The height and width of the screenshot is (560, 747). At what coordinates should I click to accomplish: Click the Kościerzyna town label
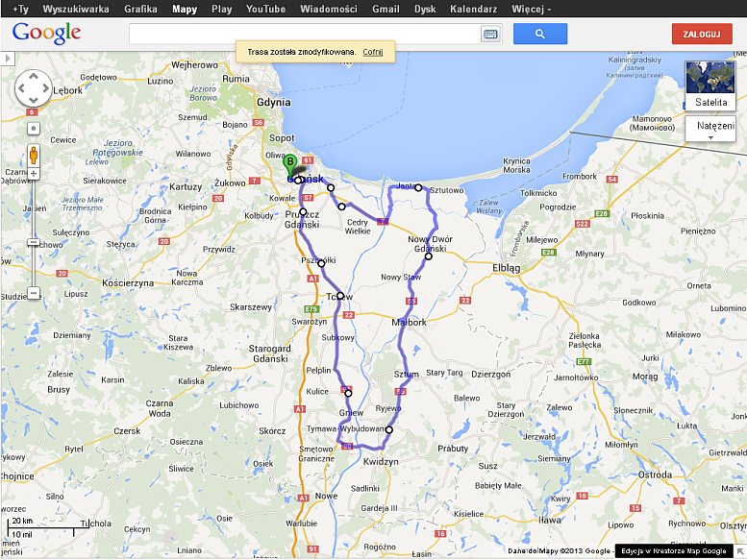coord(128,283)
